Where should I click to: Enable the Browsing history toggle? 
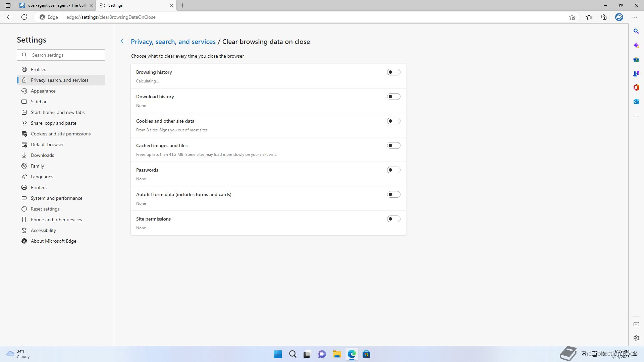pyautogui.click(x=393, y=72)
